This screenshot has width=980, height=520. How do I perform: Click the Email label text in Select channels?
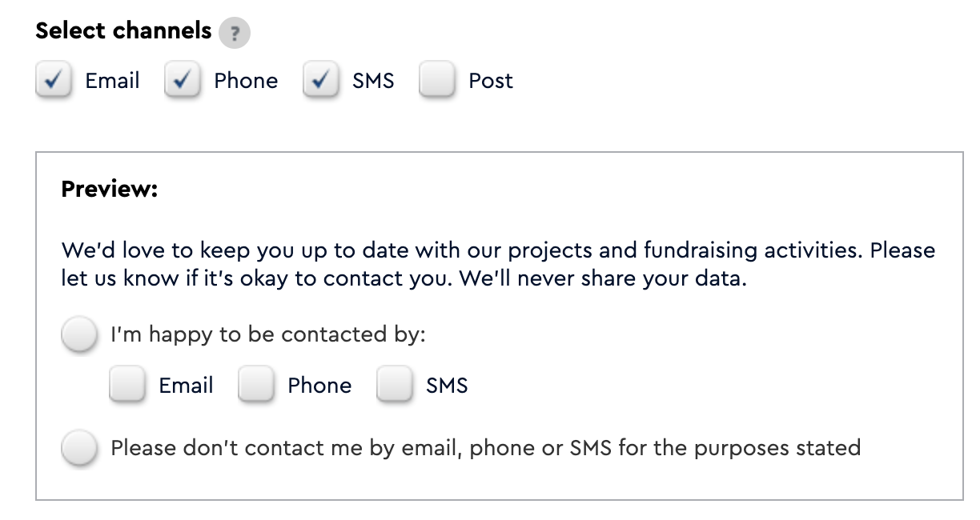tap(112, 81)
